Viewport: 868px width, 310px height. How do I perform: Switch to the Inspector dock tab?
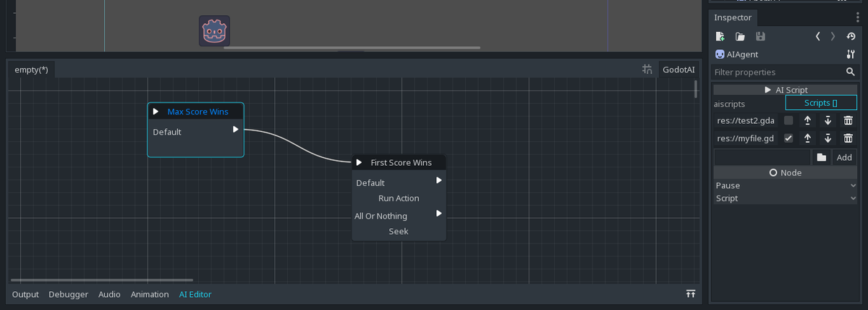click(x=733, y=17)
